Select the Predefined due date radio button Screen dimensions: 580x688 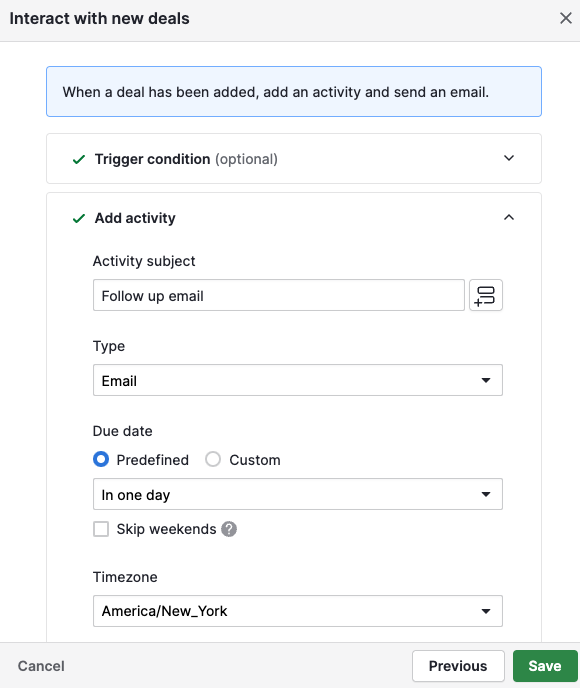(101, 459)
